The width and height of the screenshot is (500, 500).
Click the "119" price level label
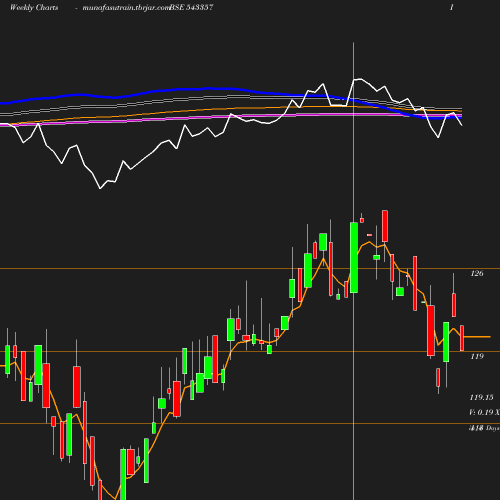pyautogui.click(x=477, y=356)
